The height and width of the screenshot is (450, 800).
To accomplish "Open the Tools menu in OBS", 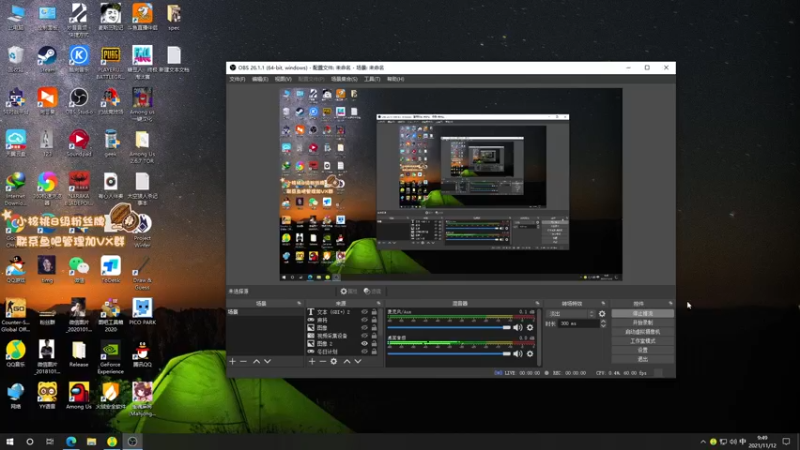I will (372, 79).
